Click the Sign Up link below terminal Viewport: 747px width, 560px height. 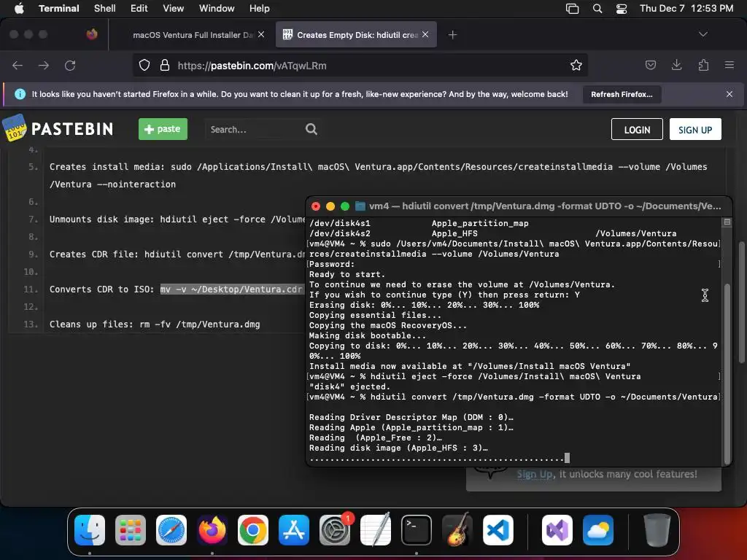tap(535, 474)
